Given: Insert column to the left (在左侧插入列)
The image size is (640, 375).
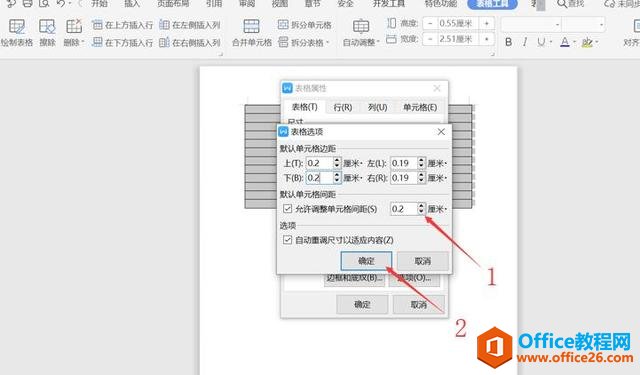Looking at the screenshot, I should tap(190, 25).
